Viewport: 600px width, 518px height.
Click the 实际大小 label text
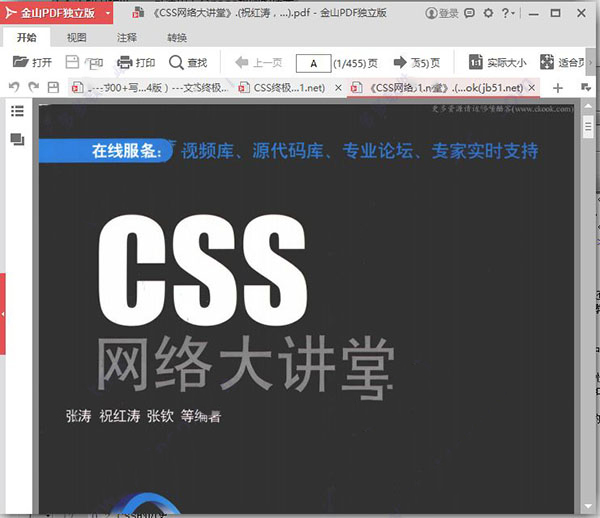[x=507, y=62]
